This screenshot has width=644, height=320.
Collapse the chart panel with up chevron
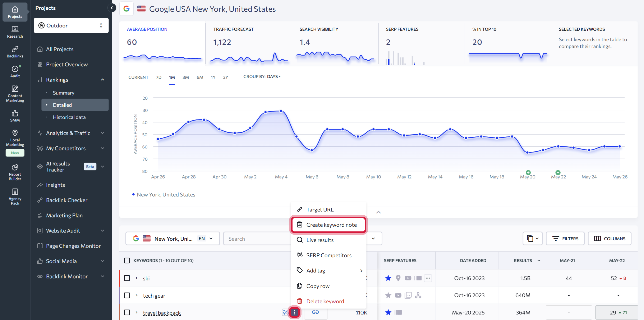point(378,212)
